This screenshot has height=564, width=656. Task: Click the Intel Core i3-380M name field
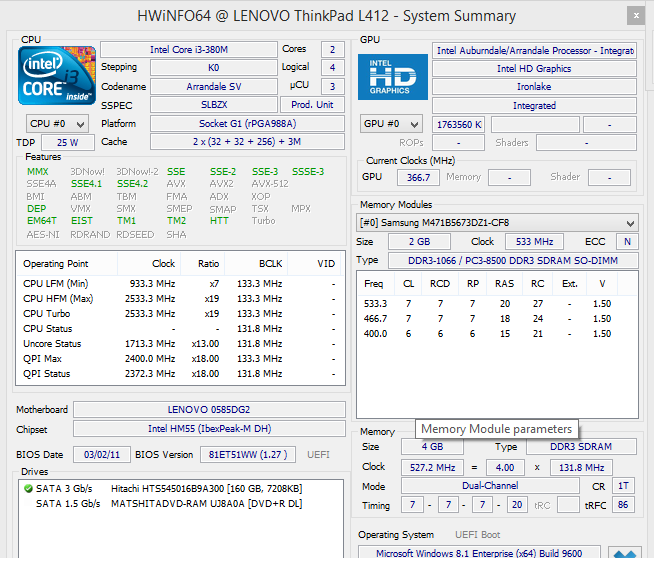pyautogui.click(x=189, y=49)
